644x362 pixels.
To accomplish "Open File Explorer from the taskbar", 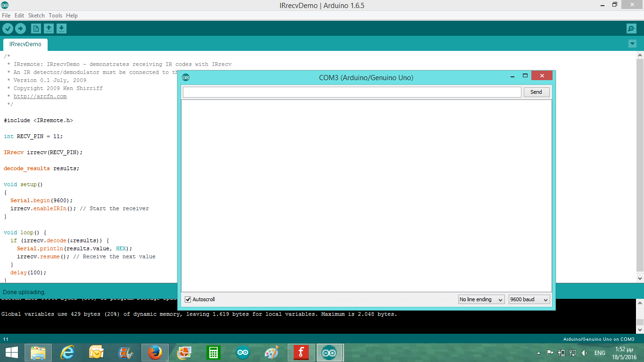I will pos(38,353).
